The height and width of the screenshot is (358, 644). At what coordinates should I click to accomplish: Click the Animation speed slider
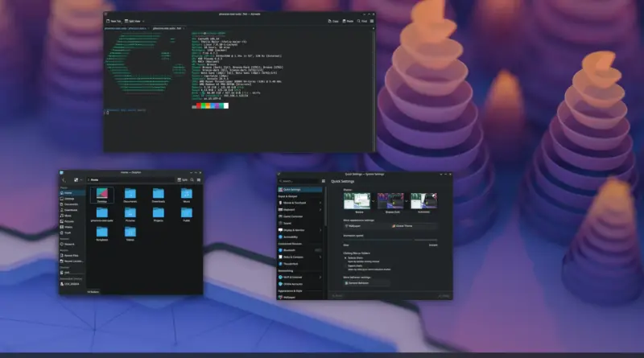pyautogui.click(x=390, y=240)
